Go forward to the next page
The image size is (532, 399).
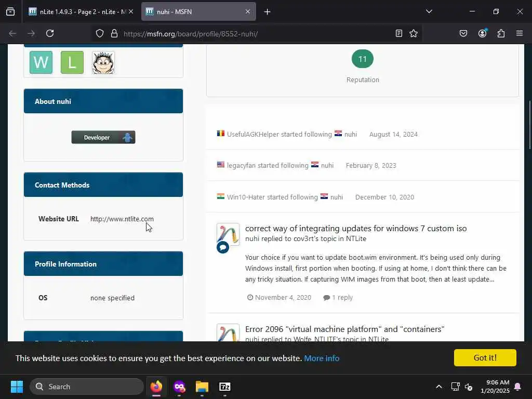point(31,33)
